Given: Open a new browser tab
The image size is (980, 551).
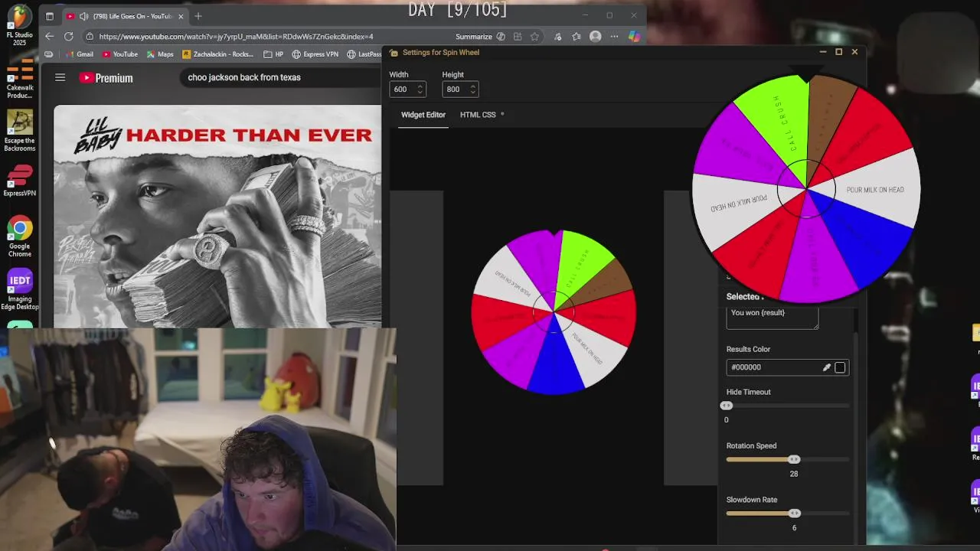Looking at the screenshot, I should click(x=198, y=16).
